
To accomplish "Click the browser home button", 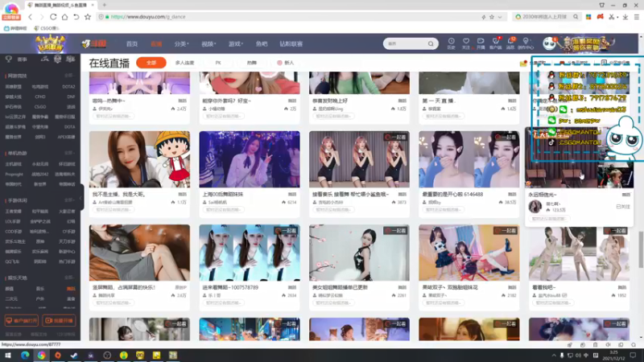I will coord(64,17).
